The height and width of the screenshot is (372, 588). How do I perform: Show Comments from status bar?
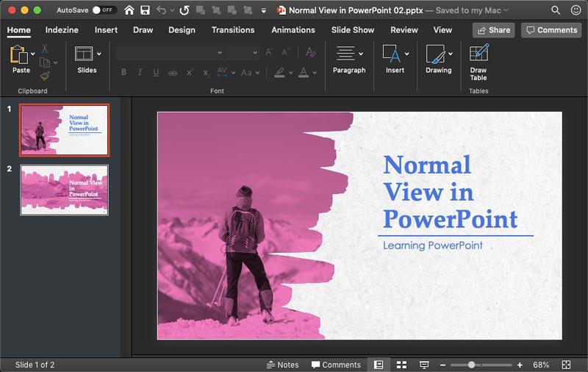pyautogui.click(x=336, y=365)
